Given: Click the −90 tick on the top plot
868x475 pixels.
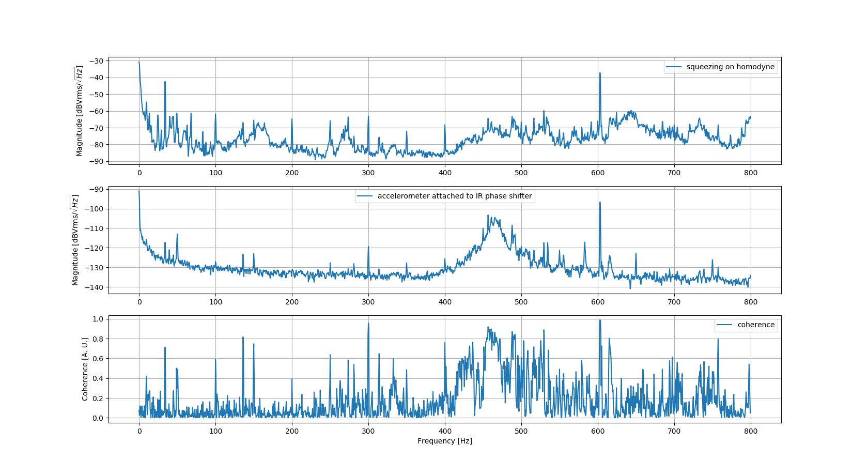Looking at the screenshot, I should tap(97, 161).
